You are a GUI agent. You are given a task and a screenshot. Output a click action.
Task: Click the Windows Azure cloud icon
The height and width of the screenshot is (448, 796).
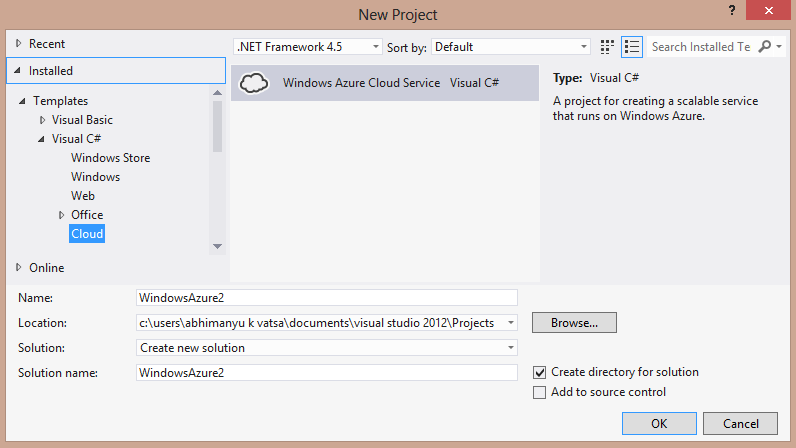(255, 83)
